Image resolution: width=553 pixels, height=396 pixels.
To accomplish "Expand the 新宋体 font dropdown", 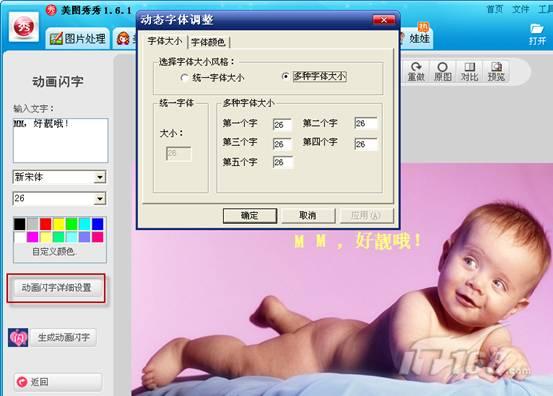I will 100,177.
